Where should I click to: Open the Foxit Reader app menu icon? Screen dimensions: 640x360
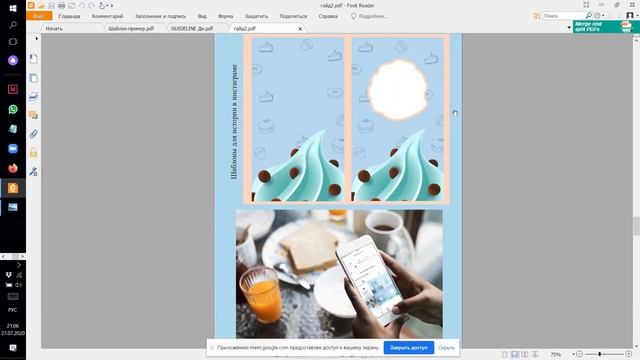tap(31, 5)
